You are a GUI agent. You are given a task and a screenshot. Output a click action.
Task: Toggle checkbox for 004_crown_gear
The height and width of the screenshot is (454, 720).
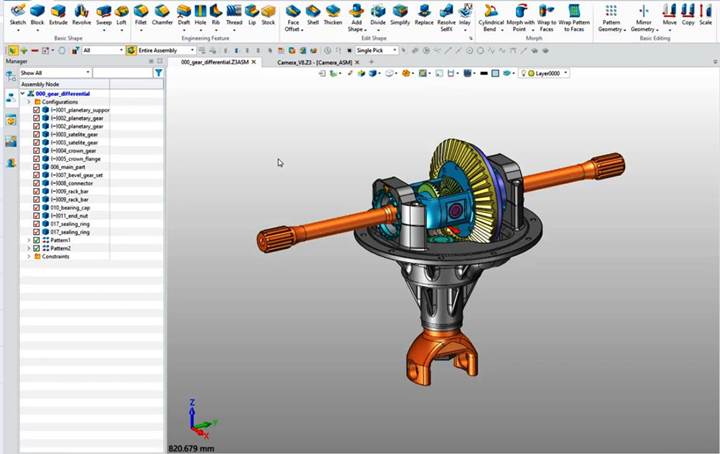36,151
